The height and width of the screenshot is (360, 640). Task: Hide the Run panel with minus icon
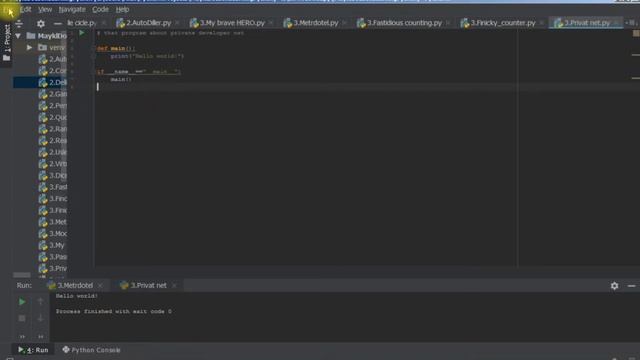click(x=631, y=286)
